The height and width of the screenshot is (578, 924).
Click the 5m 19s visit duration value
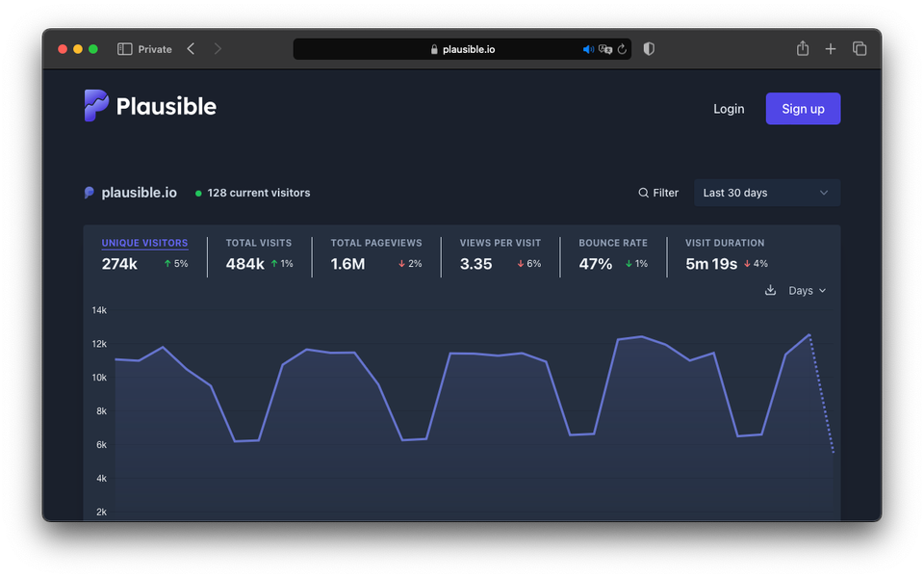[x=711, y=264]
